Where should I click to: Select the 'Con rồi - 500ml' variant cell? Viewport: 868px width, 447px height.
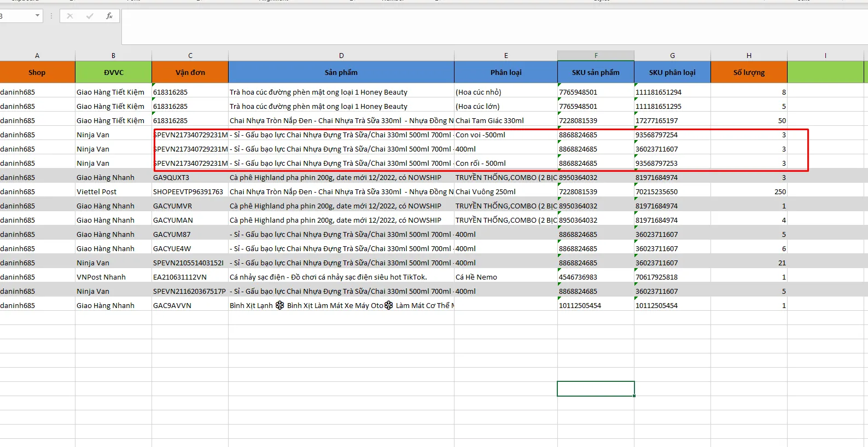(x=506, y=163)
